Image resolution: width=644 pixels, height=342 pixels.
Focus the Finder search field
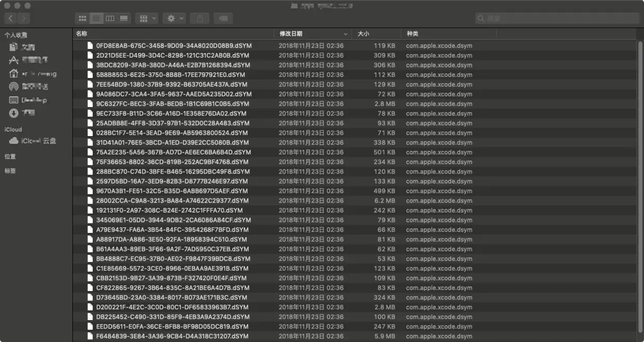coord(557,18)
